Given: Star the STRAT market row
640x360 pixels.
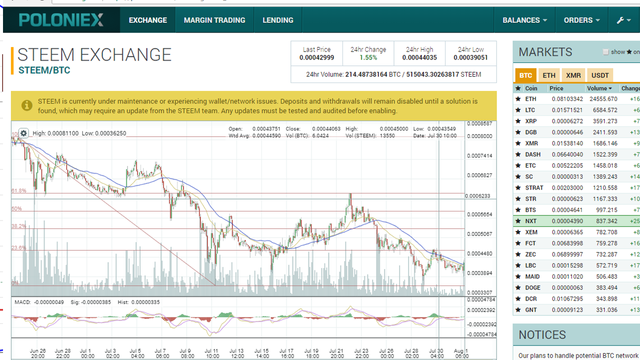Looking at the screenshot, I should pos(518,188).
